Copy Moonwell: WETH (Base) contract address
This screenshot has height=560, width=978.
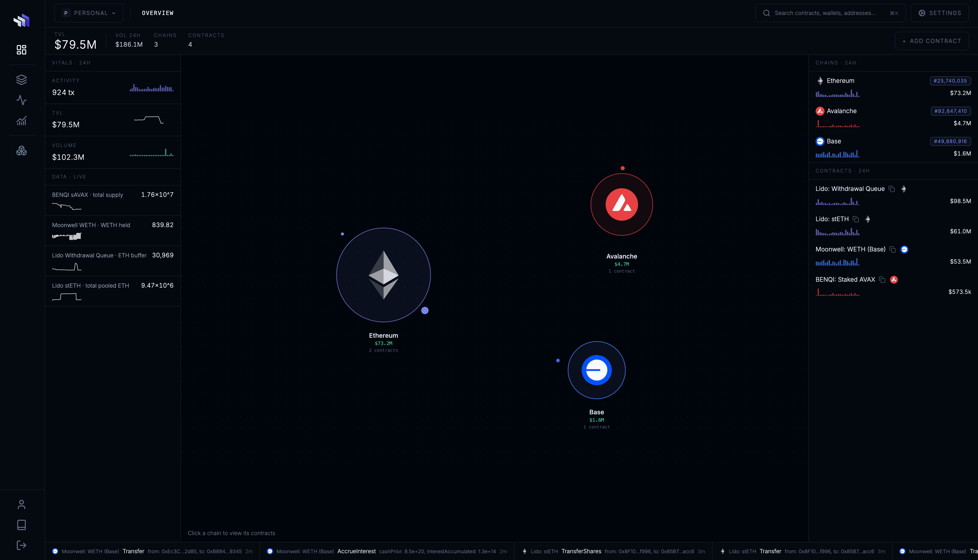tap(893, 250)
